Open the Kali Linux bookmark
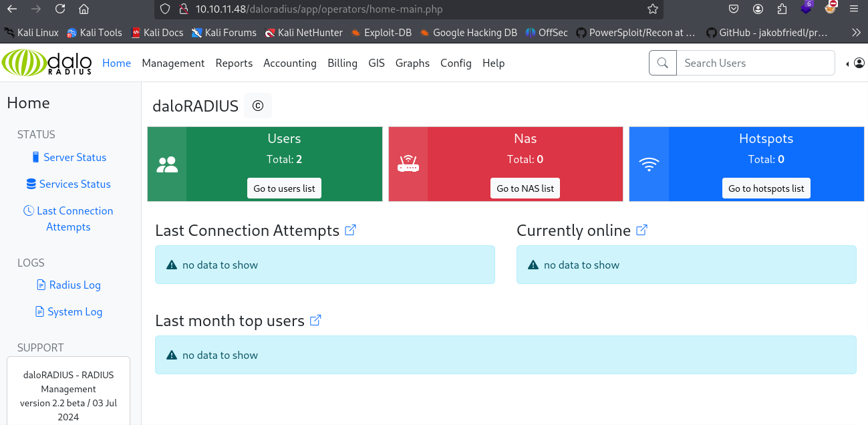Screen dimensions: 868x425 click(x=31, y=32)
